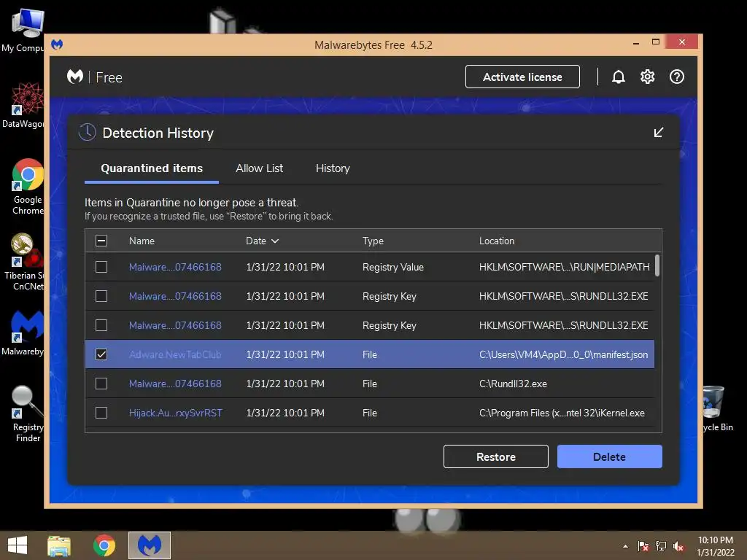Click C:\Users\VM4\AppD...0_0\manifest.json location
The height and width of the screenshot is (560, 747).
[563, 355]
